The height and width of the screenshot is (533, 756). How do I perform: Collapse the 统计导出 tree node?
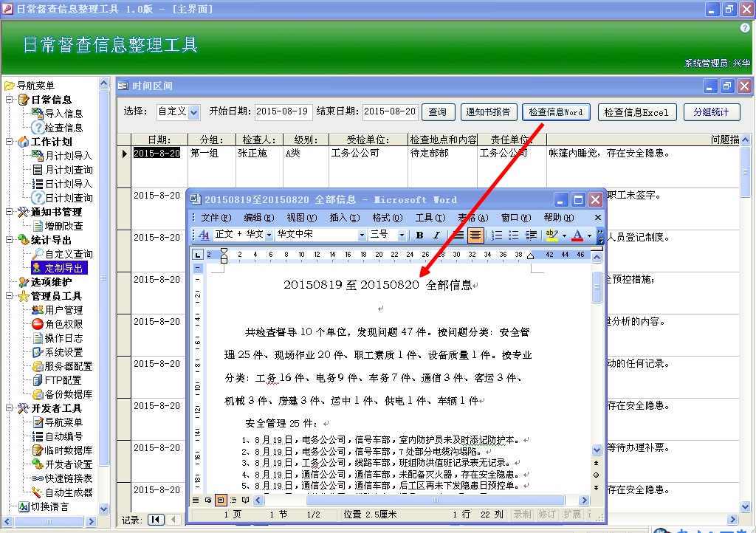click(x=9, y=239)
